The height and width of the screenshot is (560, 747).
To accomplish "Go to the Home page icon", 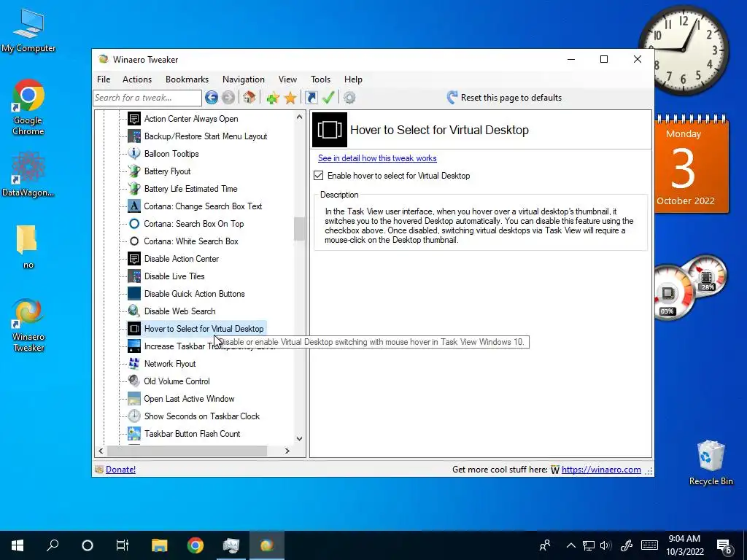I will tap(249, 98).
